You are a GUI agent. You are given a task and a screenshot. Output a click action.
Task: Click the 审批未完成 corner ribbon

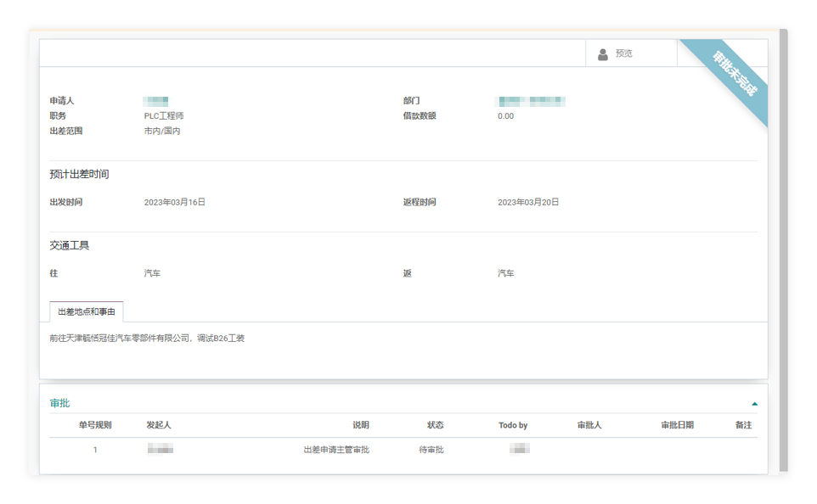point(734,74)
